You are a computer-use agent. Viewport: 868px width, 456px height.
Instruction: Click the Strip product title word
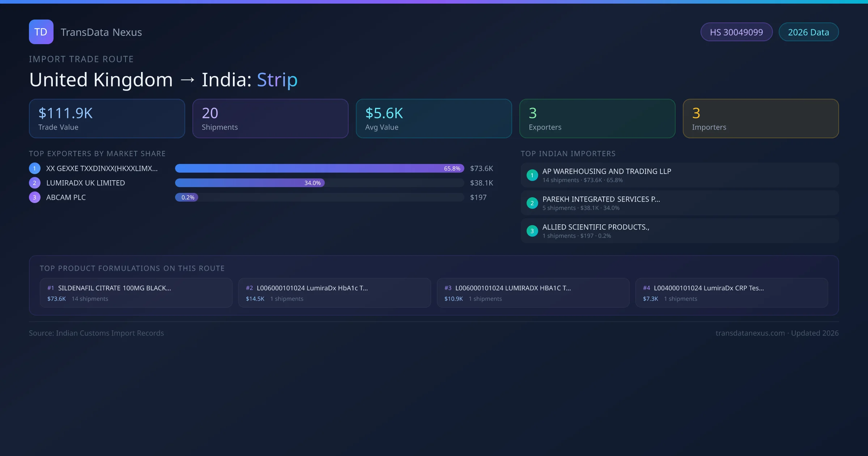point(277,80)
